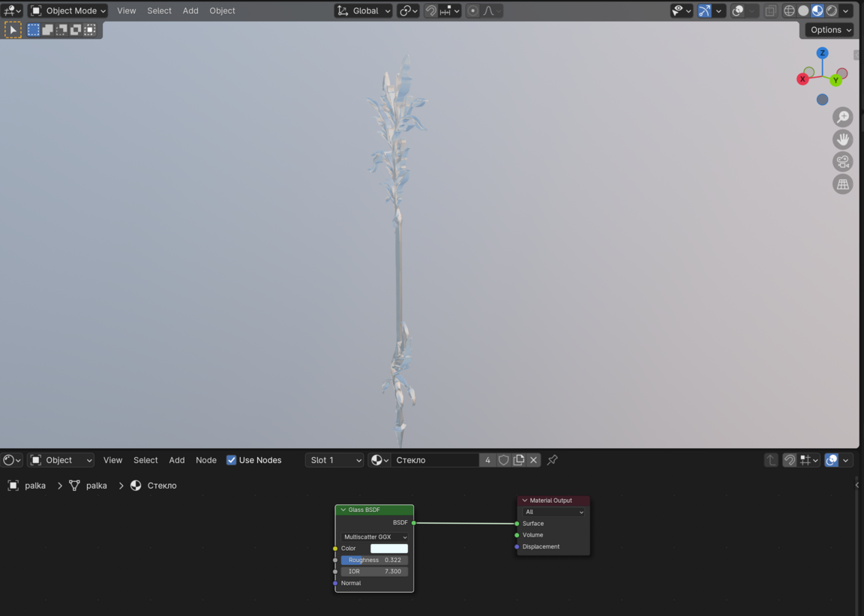The image size is (864, 616).
Task: Collapse the Glass BSDF node
Action: [343, 510]
